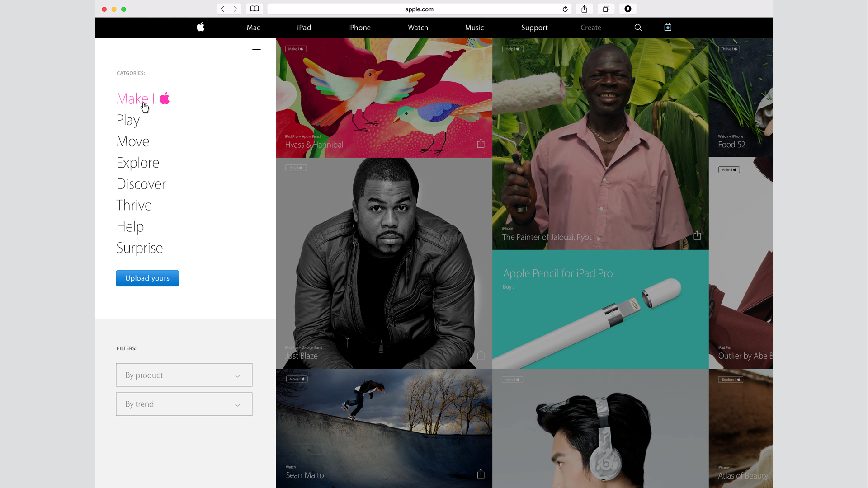Click the apple.com address bar

(419, 9)
